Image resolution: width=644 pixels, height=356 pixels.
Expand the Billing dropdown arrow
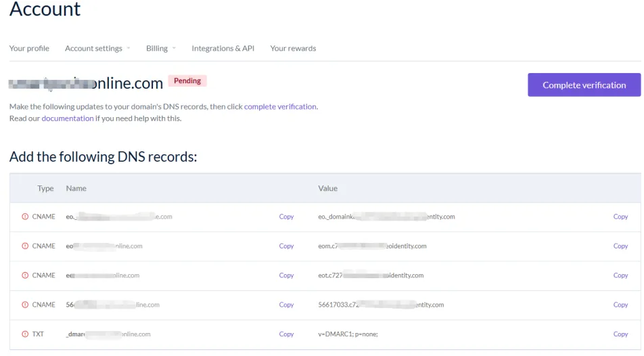tap(174, 49)
